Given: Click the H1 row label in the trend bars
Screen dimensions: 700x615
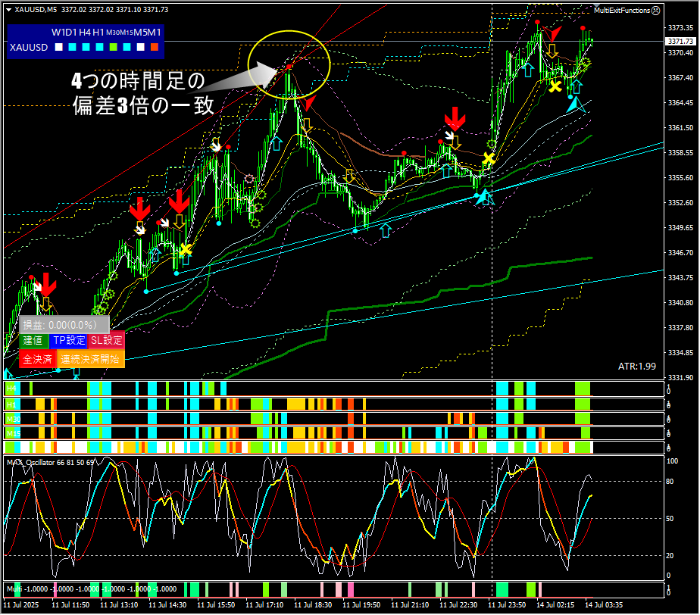Looking at the screenshot, I should [11, 404].
